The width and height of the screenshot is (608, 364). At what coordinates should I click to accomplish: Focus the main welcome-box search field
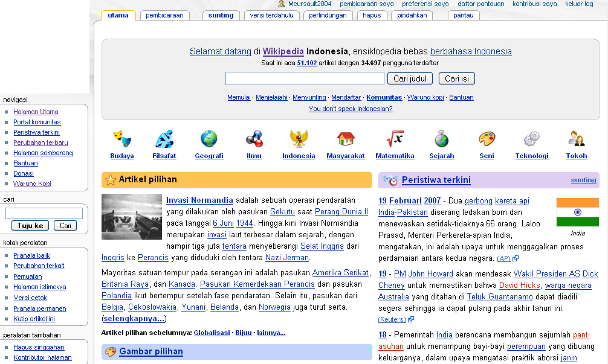pyautogui.click(x=305, y=78)
